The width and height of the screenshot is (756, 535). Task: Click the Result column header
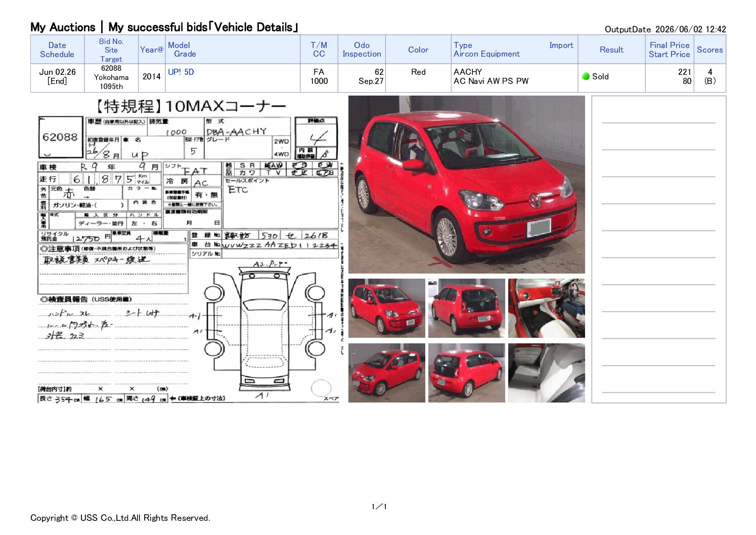click(611, 50)
